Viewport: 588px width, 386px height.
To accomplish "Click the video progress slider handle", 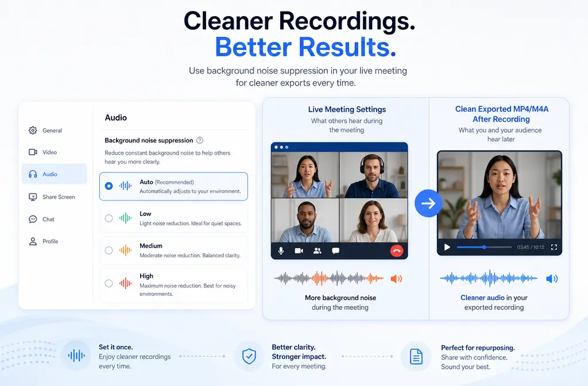I will (484, 247).
